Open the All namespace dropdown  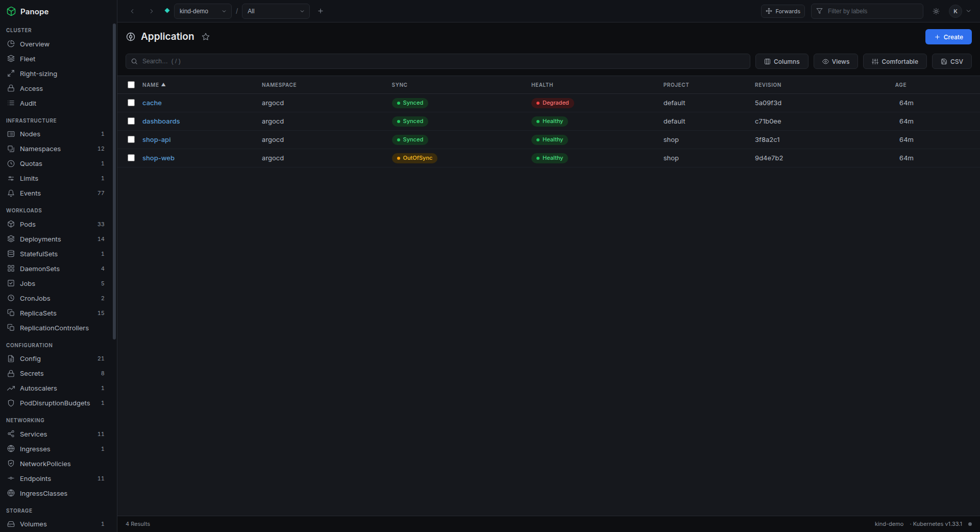tap(276, 11)
